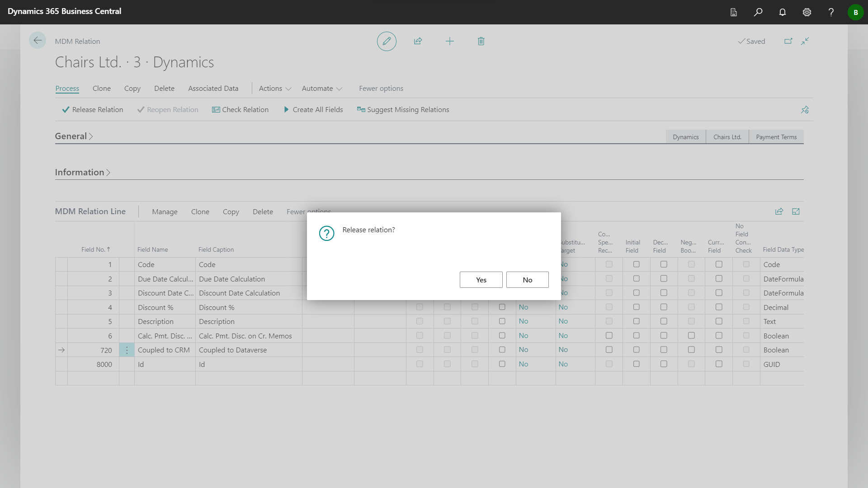
Task: Open Field Data Type column header
Action: [x=783, y=249]
